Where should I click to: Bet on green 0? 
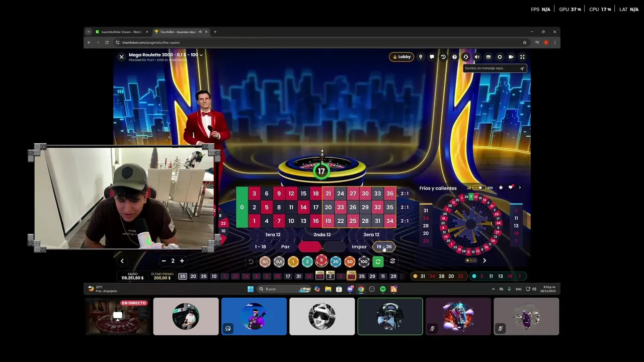[242, 207]
